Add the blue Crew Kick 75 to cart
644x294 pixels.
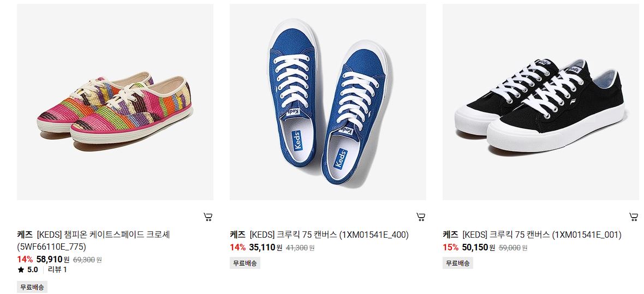(421, 217)
